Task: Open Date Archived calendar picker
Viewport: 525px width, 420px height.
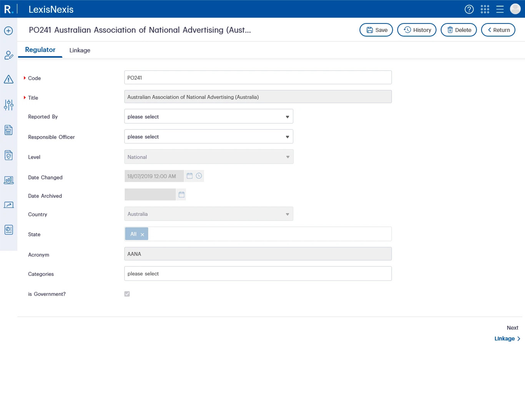Action: click(x=181, y=195)
